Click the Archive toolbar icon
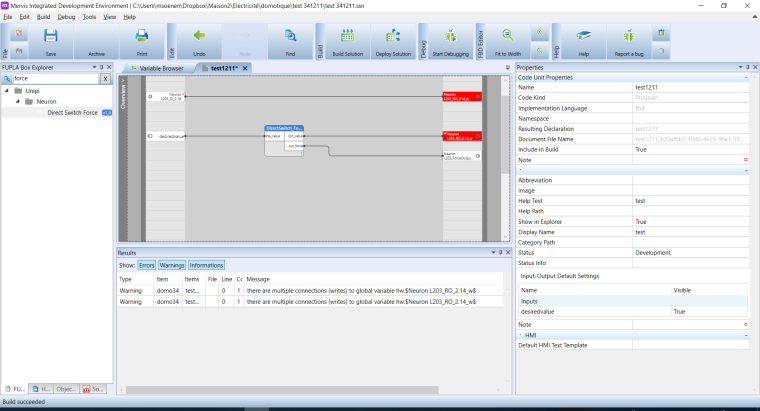760x411 pixels. coord(96,38)
